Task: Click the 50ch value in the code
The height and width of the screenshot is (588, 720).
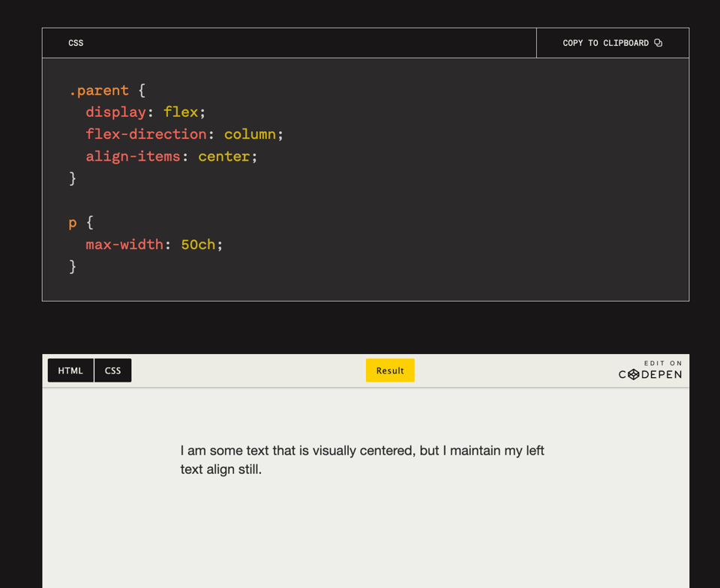Action: 198,244
